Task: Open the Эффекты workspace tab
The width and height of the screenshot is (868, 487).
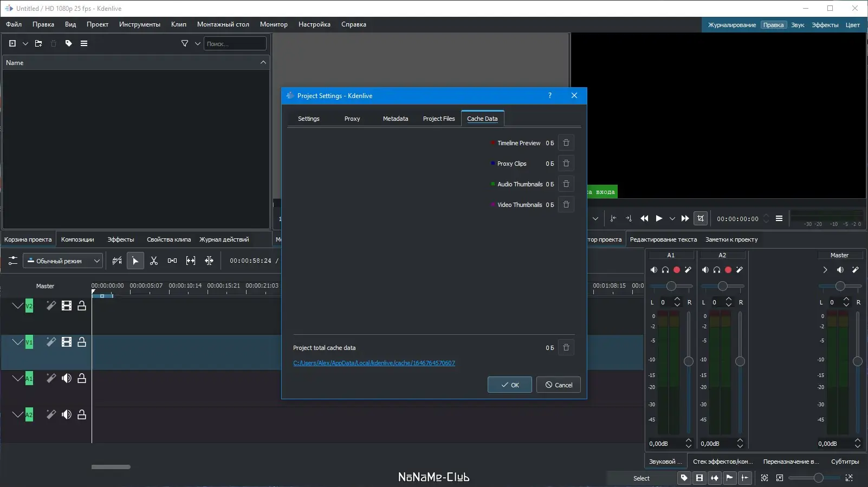Action: 825,25
